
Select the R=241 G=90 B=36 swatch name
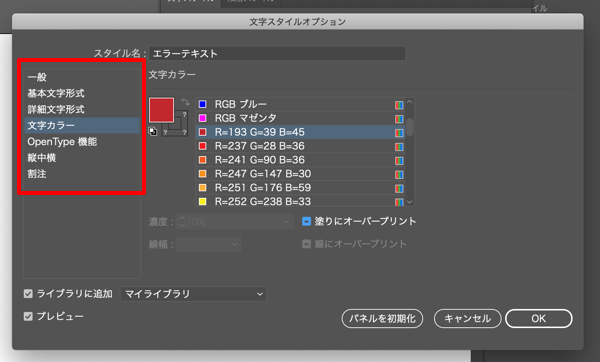tap(259, 160)
